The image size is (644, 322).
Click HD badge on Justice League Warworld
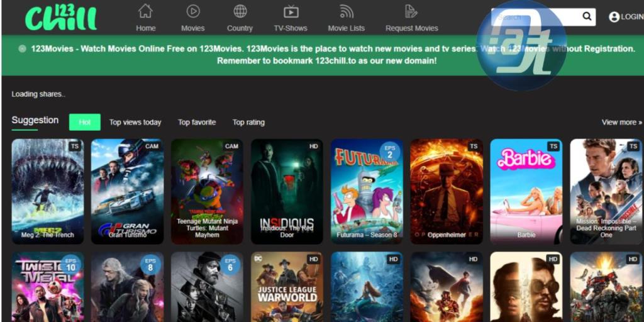pyautogui.click(x=314, y=259)
